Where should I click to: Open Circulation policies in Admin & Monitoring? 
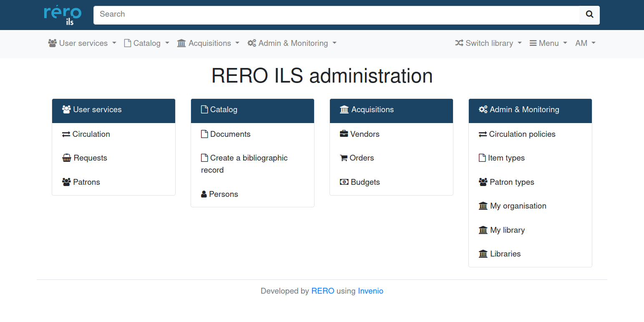[522, 134]
